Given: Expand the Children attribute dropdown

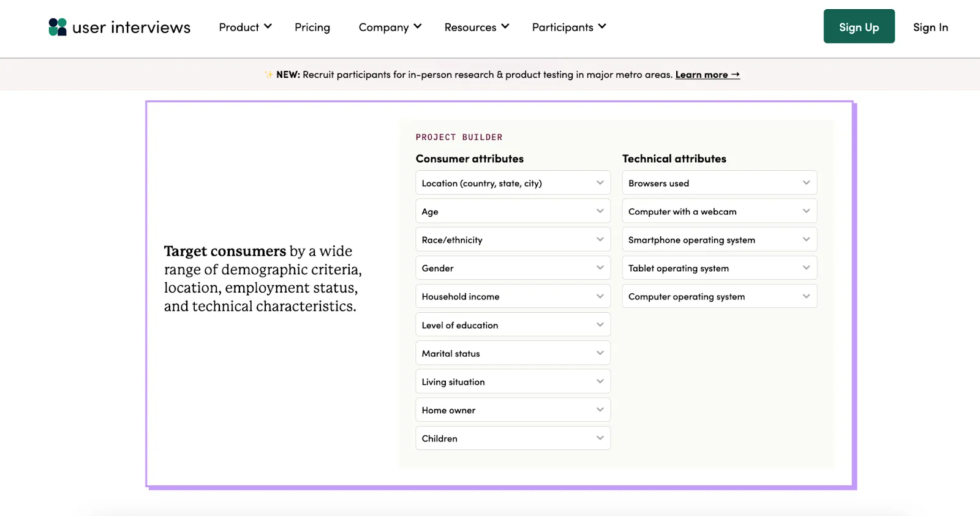Looking at the screenshot, I should pos(513,438).
